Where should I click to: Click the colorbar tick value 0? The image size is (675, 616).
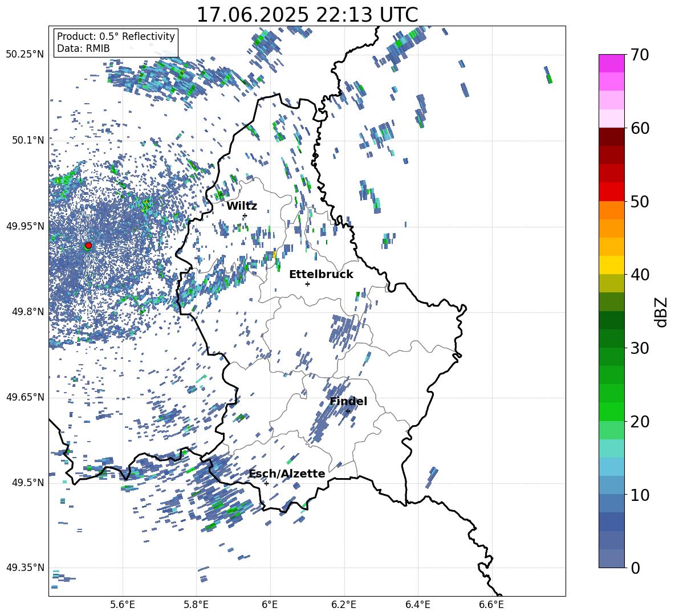[x=635, y=568]
